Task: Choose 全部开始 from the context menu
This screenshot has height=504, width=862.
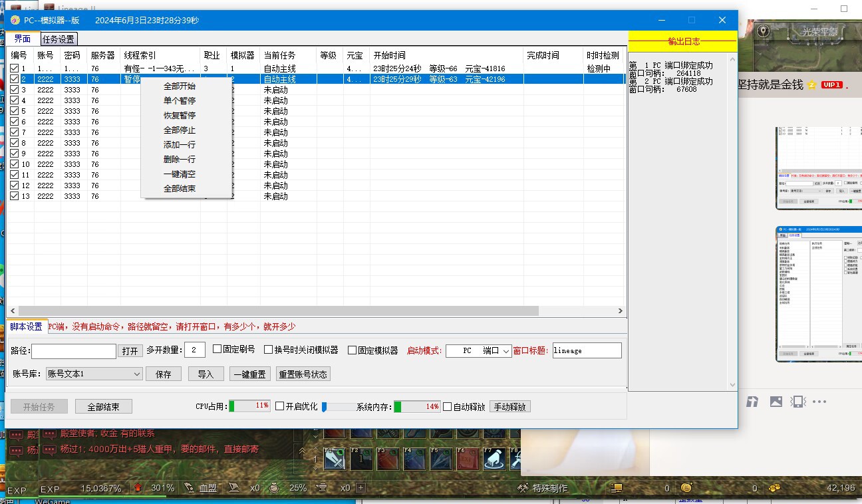Action: tap(180, 86)
